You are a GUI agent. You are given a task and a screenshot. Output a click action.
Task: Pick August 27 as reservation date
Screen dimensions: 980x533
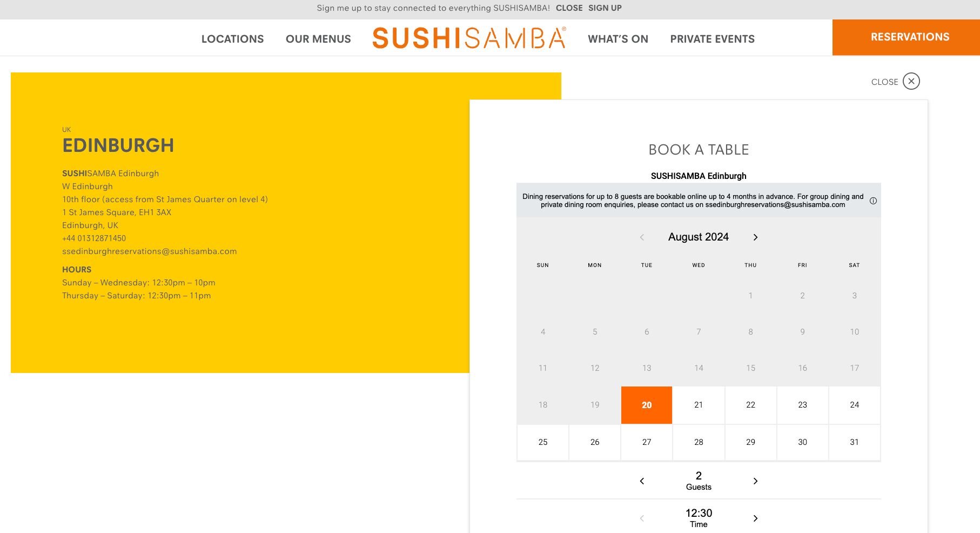(647, 442)
